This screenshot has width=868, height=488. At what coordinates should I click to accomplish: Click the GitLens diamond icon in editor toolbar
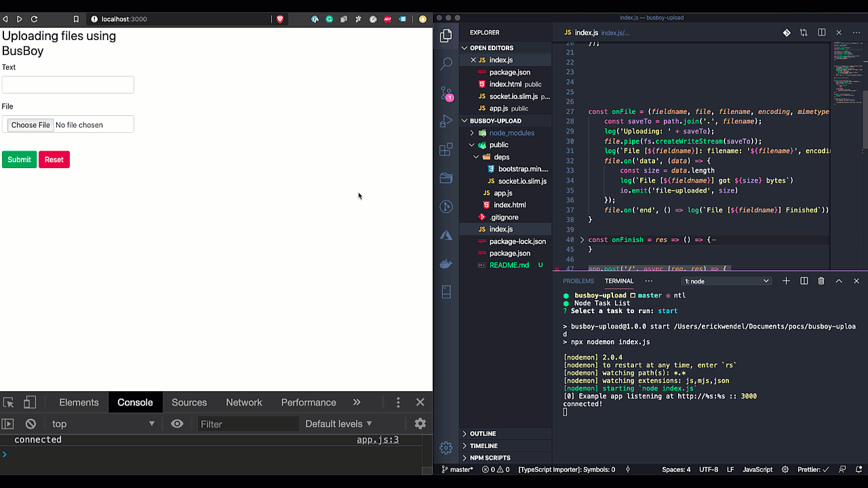click(x=787, y=33)
